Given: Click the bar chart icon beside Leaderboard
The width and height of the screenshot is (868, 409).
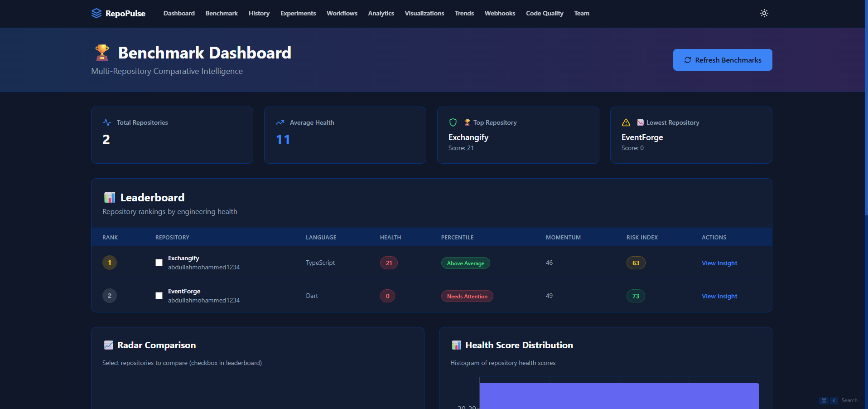Looking at the screenshot, I should [110, 197].
